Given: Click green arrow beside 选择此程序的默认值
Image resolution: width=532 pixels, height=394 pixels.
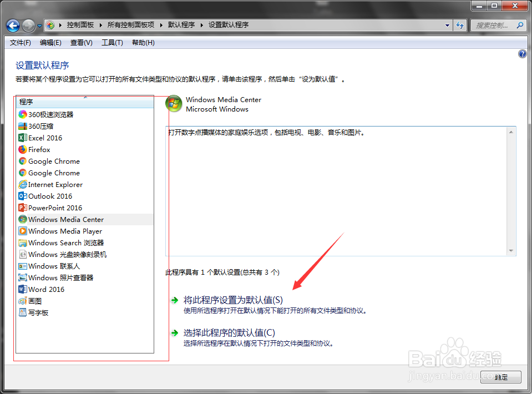Looking at the screenshot, I should click(175, 333).
